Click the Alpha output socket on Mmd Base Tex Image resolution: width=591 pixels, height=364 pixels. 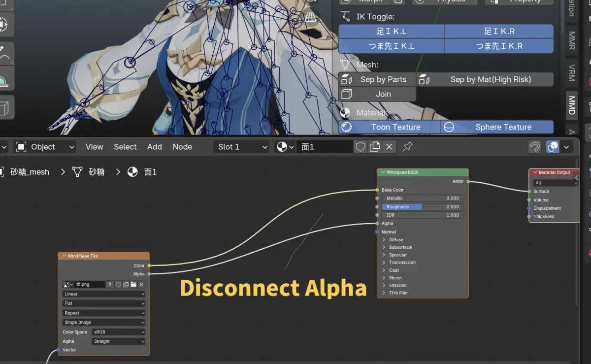point(149,274)
